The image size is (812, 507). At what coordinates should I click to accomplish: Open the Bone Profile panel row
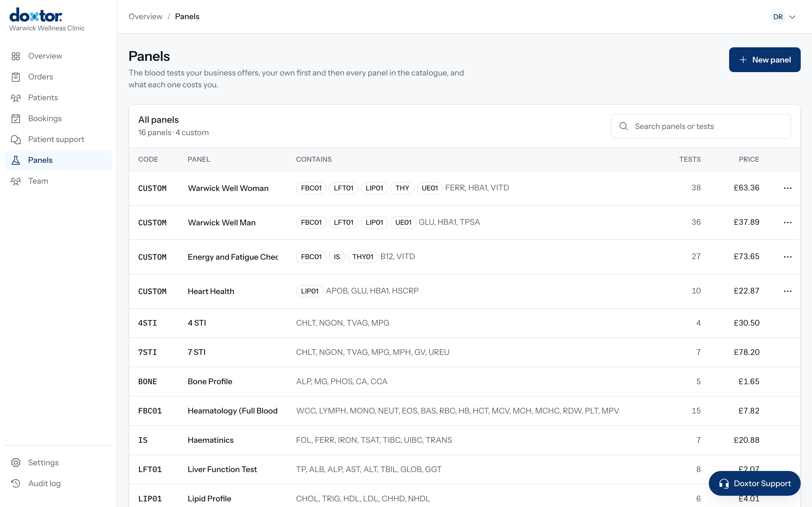coord(464,382)
